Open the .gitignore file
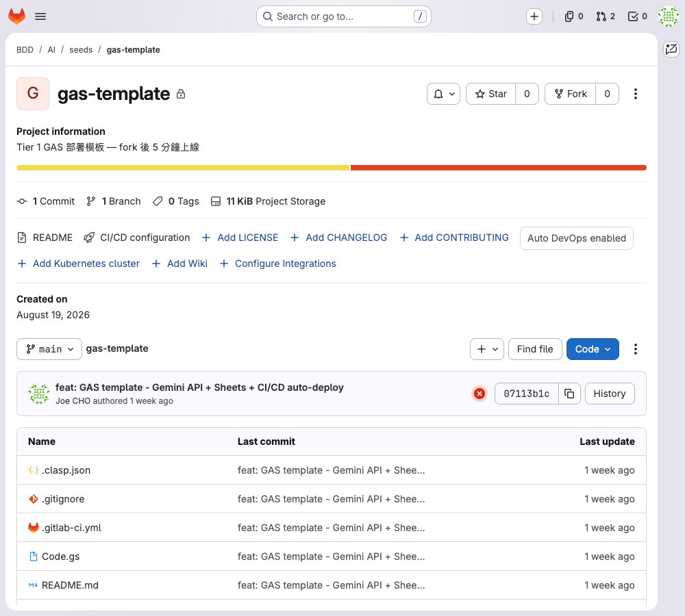The height and width of the screenshot is (616, 685). tap(63, 499)
